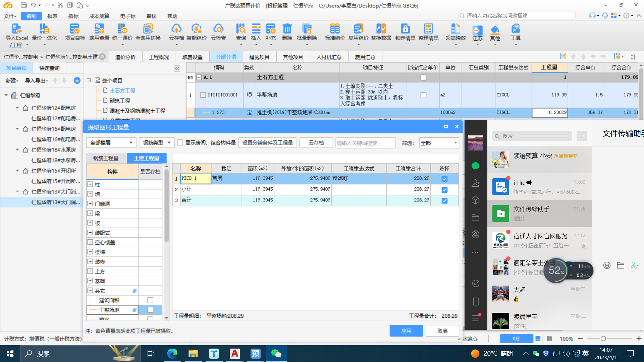
Task: Click the 取消 cancel button
Action: coord(442,331)
